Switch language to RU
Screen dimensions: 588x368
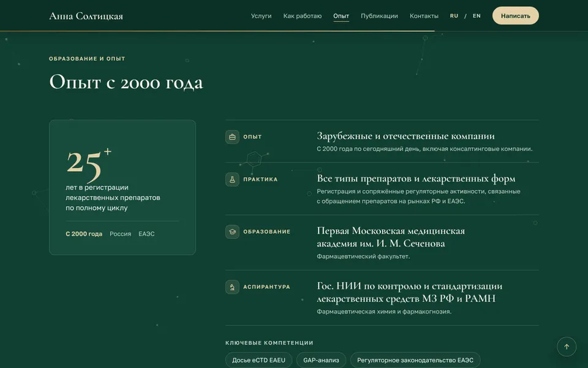[454, 16]
